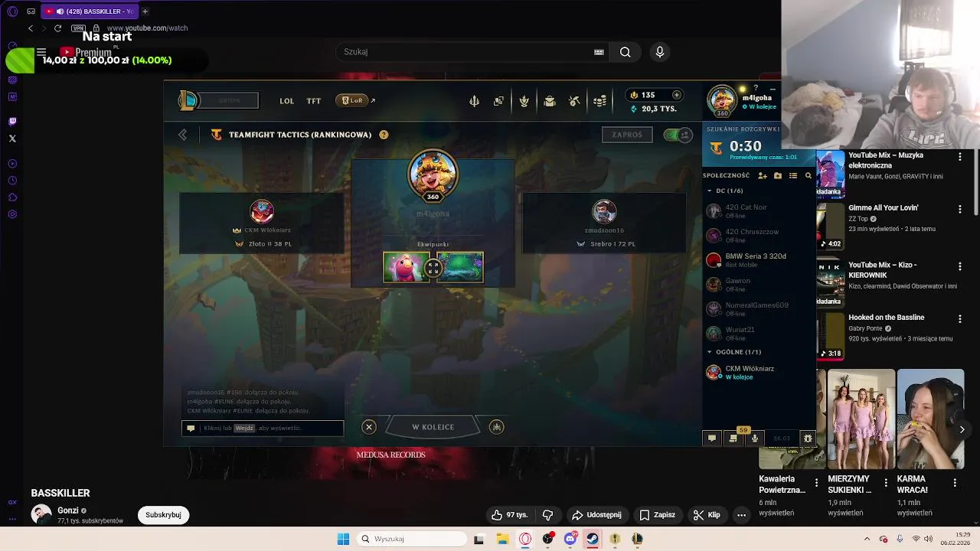
Task: Click the YouTube search magnifier button
Action: click(x=626, y=52)
